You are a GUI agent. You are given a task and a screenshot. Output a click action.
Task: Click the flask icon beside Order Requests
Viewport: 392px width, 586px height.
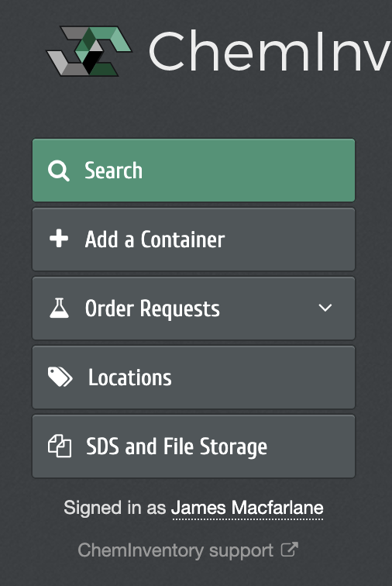[59, 308]
